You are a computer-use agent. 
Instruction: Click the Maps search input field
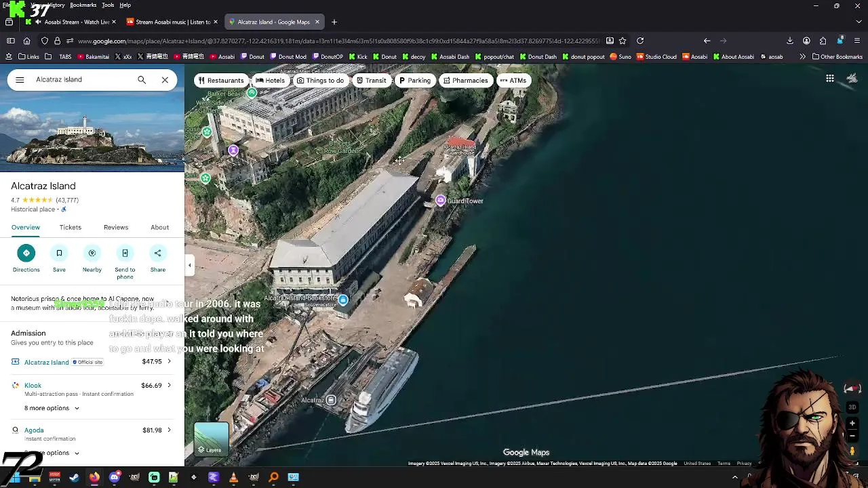[81, 80]
